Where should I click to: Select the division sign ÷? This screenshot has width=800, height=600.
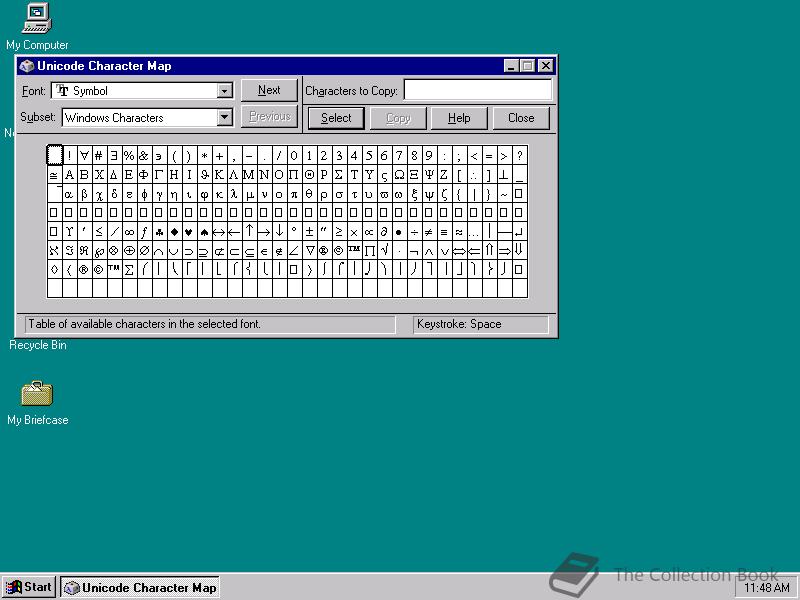(414, 232)
